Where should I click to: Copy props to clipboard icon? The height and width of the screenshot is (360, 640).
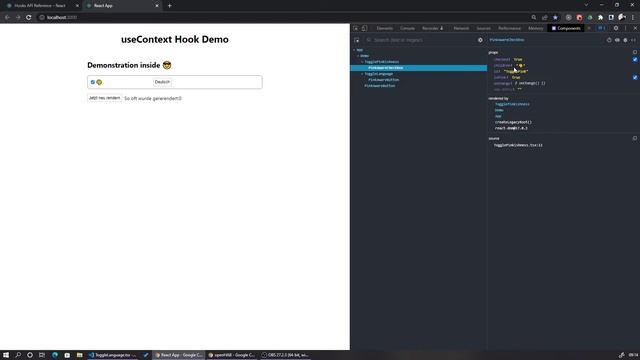tap(635, 52)
